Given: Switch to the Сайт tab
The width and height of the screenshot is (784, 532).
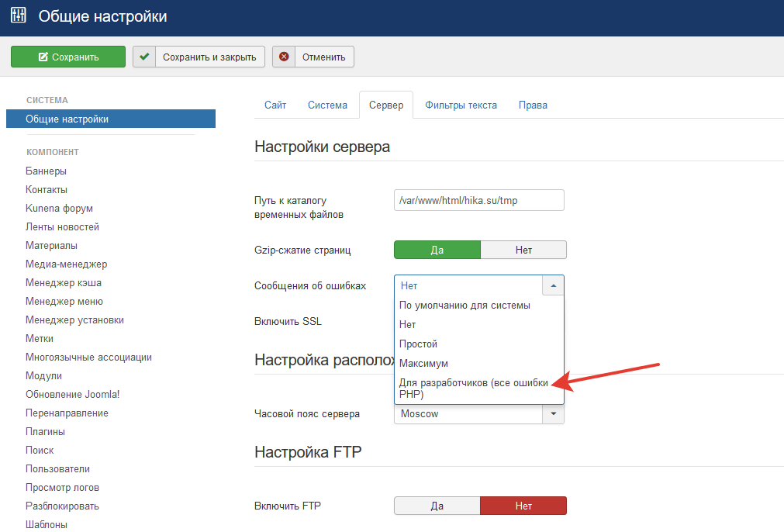Looking at the screenshot, I should pos(275,105).
